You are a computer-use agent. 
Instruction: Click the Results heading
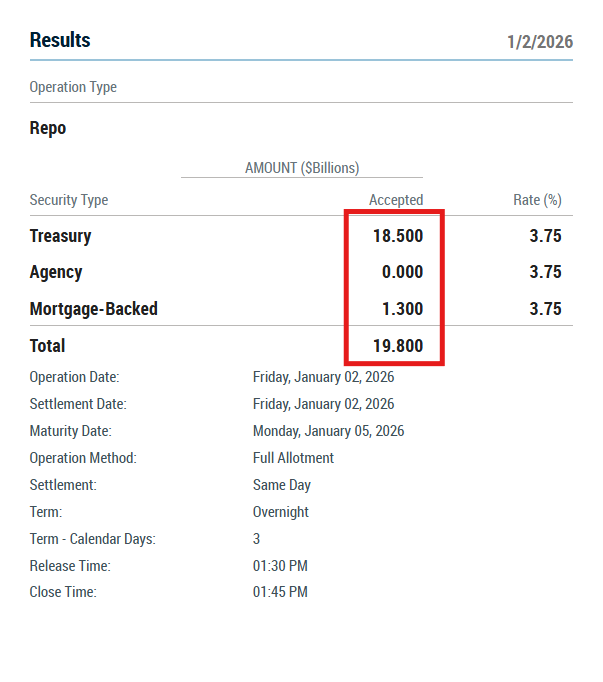coord(60,41)
